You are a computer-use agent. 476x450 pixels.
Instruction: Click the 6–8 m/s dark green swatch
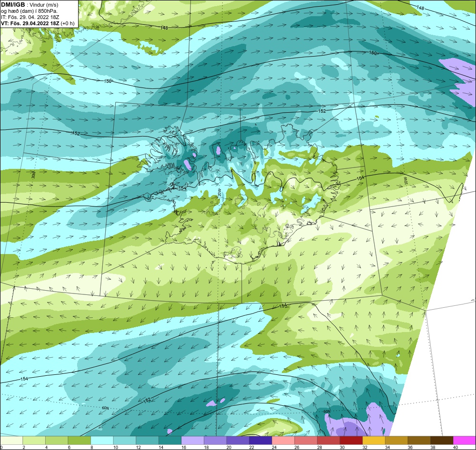click(x=79, y=440)
